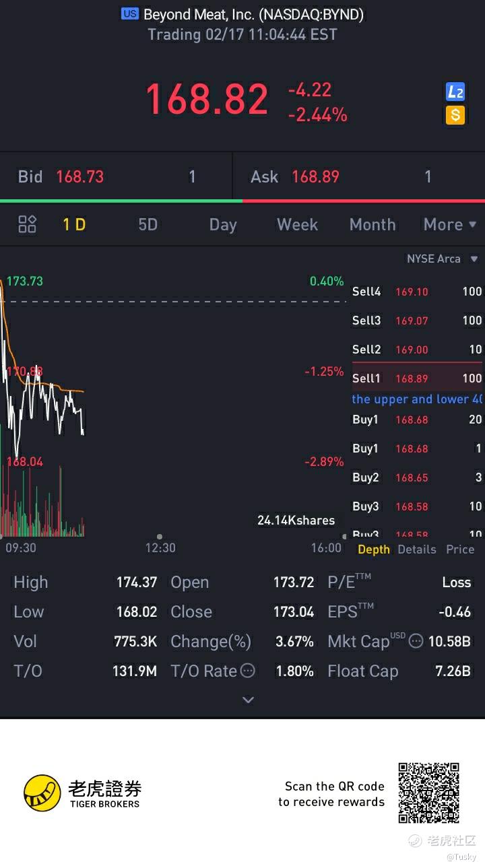This screenshot has width=485, height=868.
Task: Tap the US market flag badge
Action: [129, 13]
